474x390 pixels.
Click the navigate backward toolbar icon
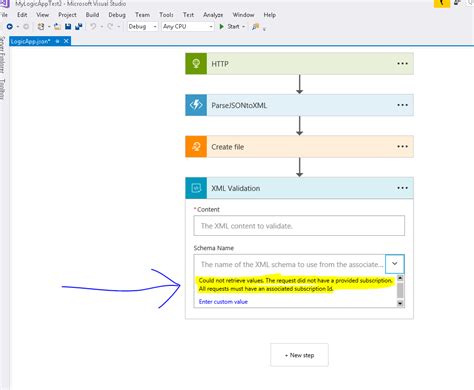pyautogui.click(x=9, y=26)
